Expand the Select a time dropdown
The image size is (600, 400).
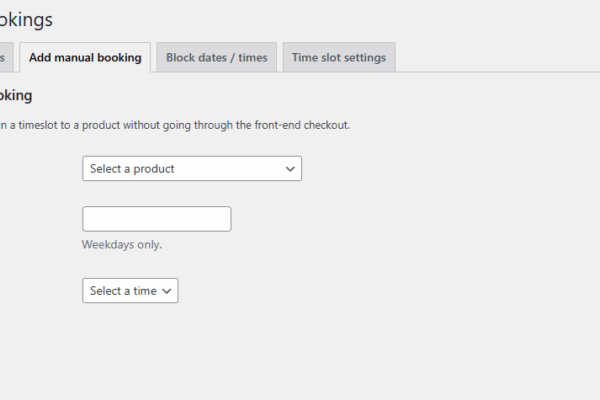[x=130, y=291]
